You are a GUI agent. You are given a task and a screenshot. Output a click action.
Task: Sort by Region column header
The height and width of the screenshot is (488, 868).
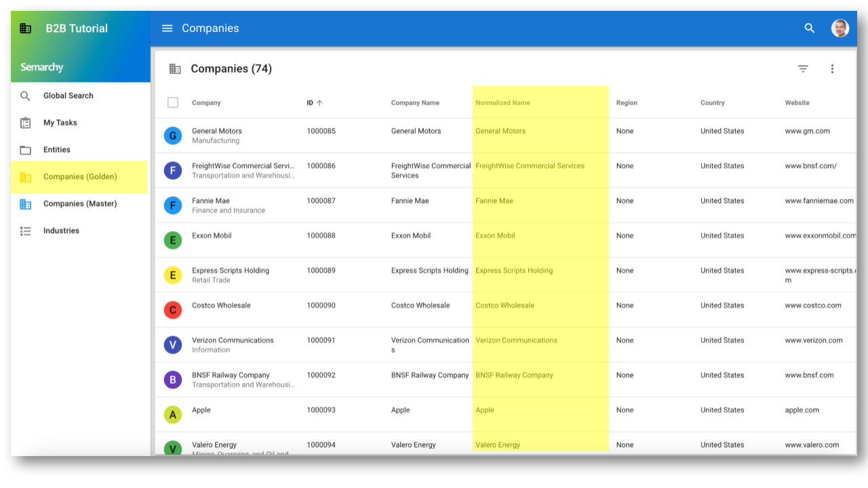(627, 103)
